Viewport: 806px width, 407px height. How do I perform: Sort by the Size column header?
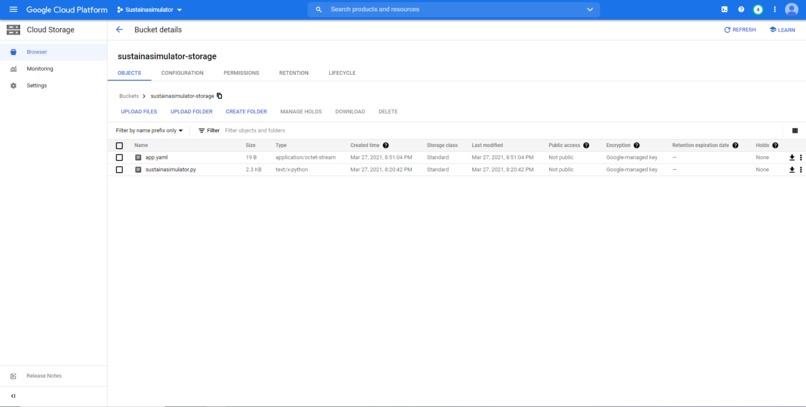click(250, 145)
